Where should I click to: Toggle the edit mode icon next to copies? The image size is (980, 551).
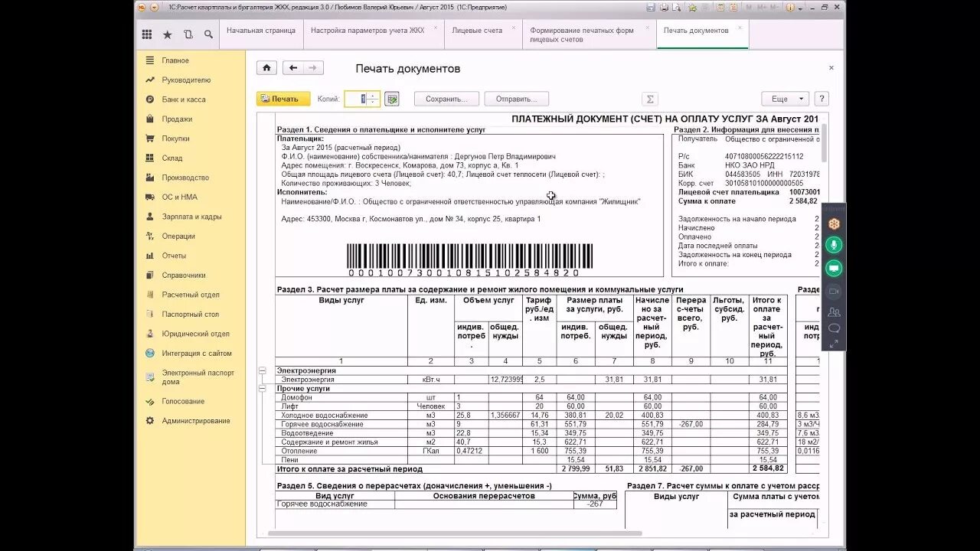[x=392, y=99]
